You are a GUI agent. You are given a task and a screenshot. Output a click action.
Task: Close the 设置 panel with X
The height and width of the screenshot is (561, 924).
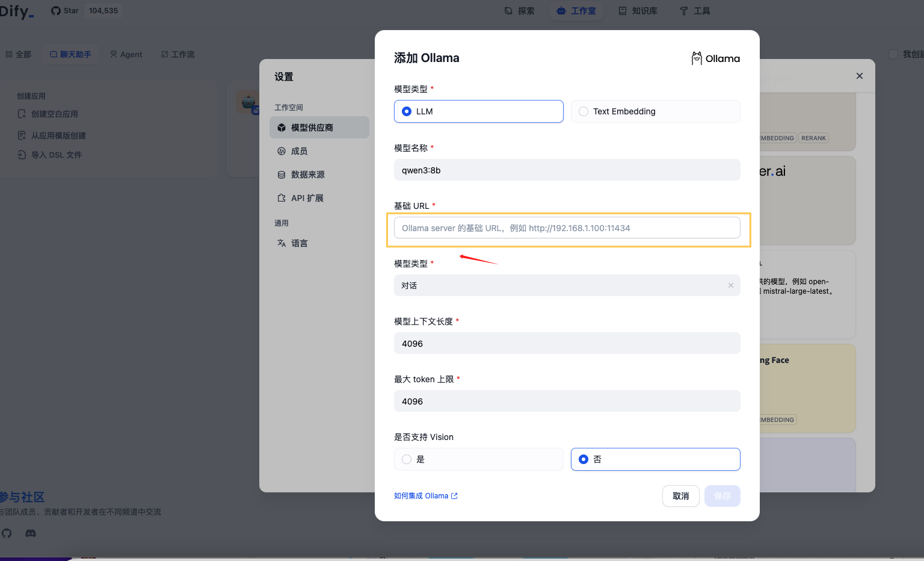tap(860, 76)
